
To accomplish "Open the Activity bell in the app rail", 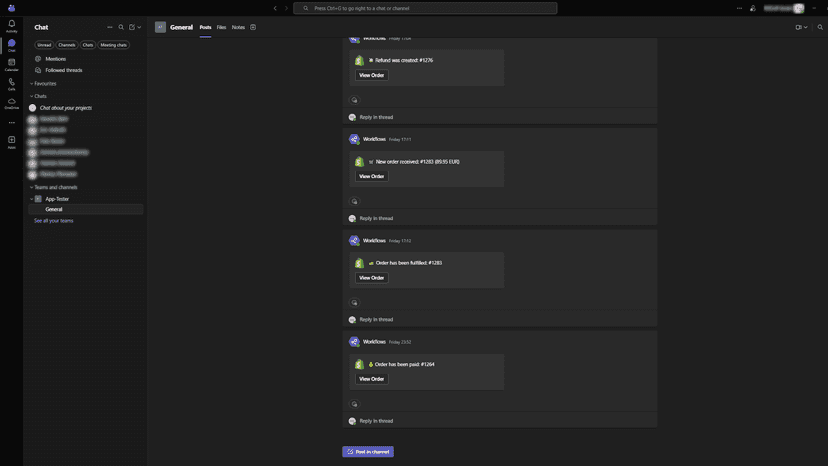I will click(11, 26).
